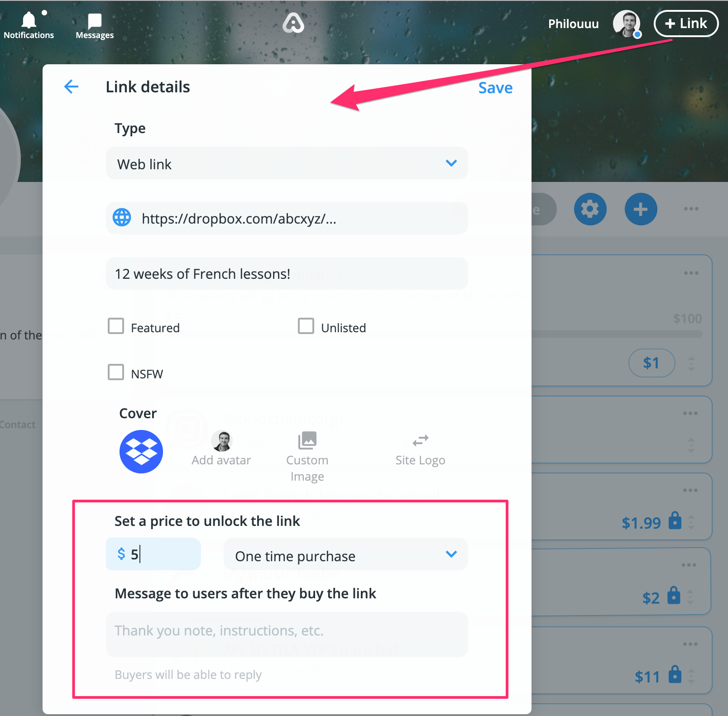Save the link details

tap(495, 88)
